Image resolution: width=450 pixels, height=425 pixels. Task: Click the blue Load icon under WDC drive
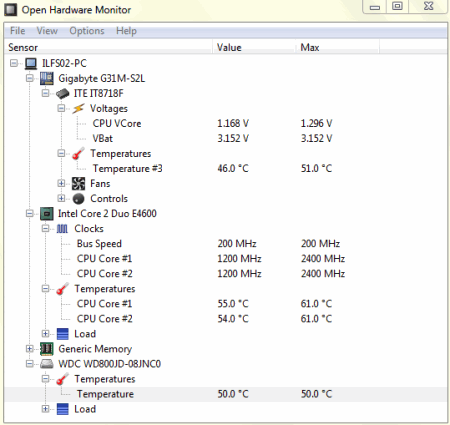[x=63, y=409]
